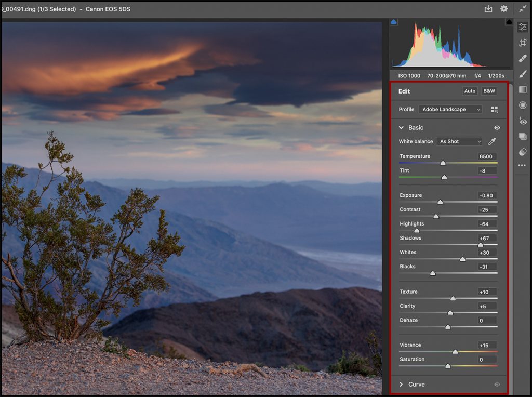532x397 pixels.
Task: Click the Texture slider handle
Action: [x=453, y=299]
